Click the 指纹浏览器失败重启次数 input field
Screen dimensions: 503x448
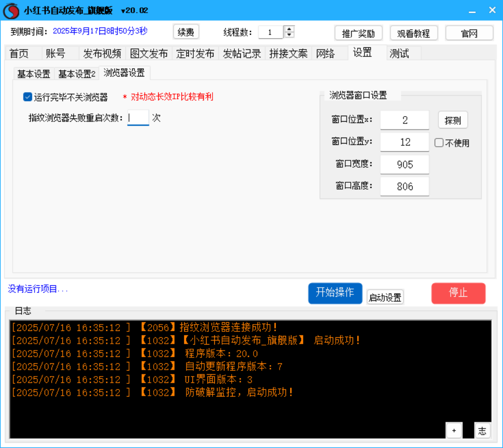(x=138, y=118)
